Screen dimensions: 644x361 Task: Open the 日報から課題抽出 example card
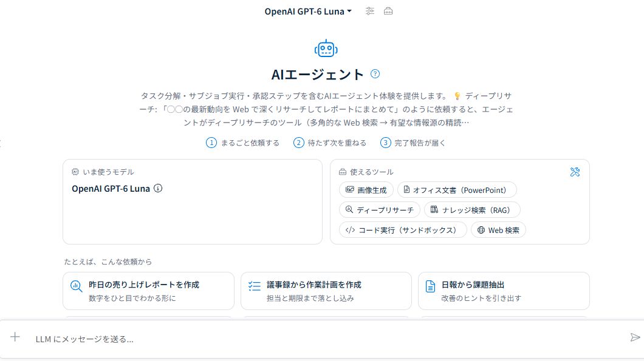(504, 291)
